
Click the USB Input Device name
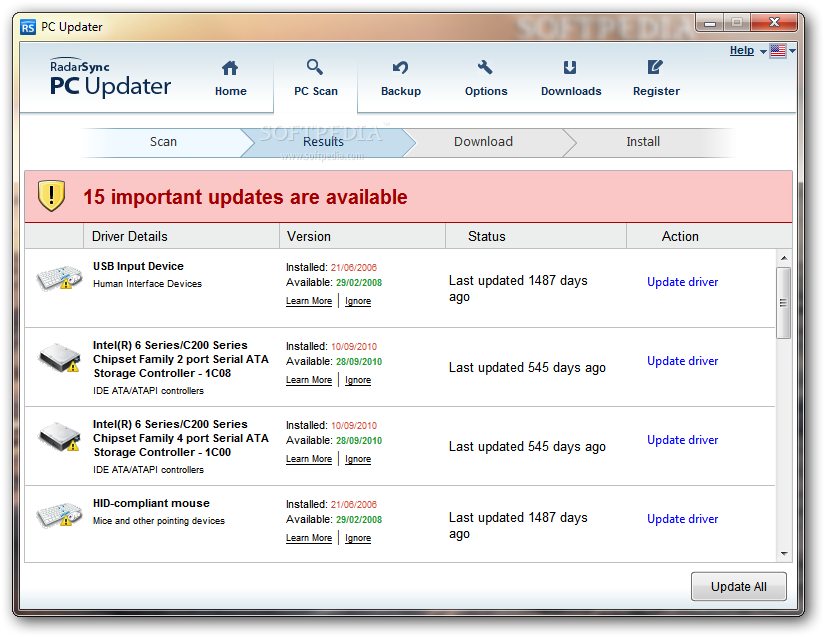(x=138, y=266)
